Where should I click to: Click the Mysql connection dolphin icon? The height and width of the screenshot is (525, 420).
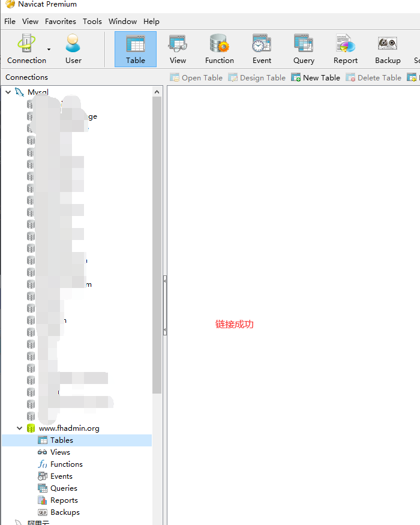click(x=20, y=92)
